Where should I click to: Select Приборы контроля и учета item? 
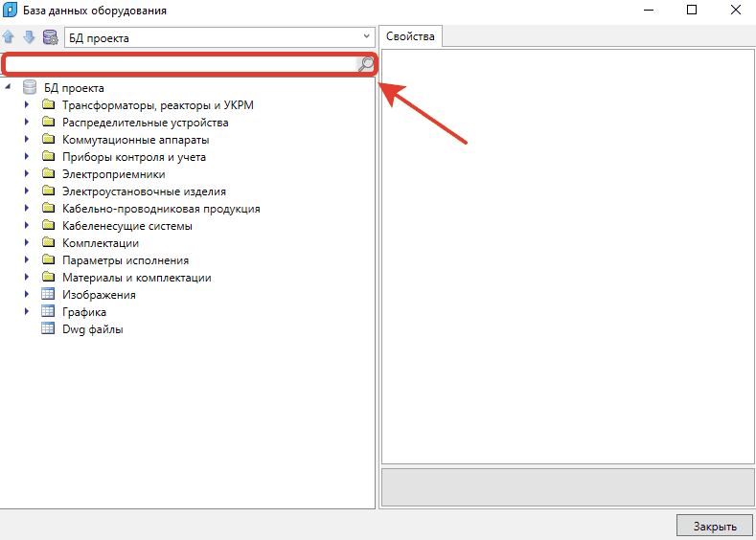[x=133, y=157]
